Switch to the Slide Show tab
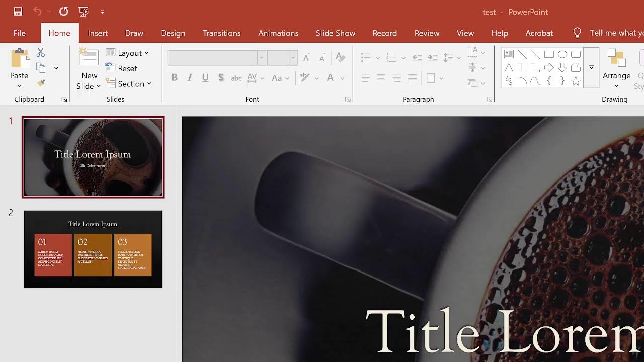This screenshot has width=644, height=362. pyautogui.click(x=336, y=33)
